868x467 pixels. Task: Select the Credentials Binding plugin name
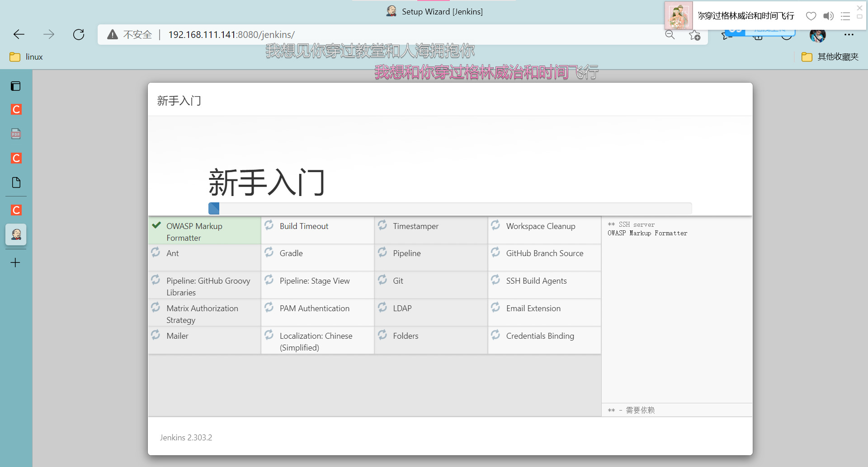tap(540, 336)
